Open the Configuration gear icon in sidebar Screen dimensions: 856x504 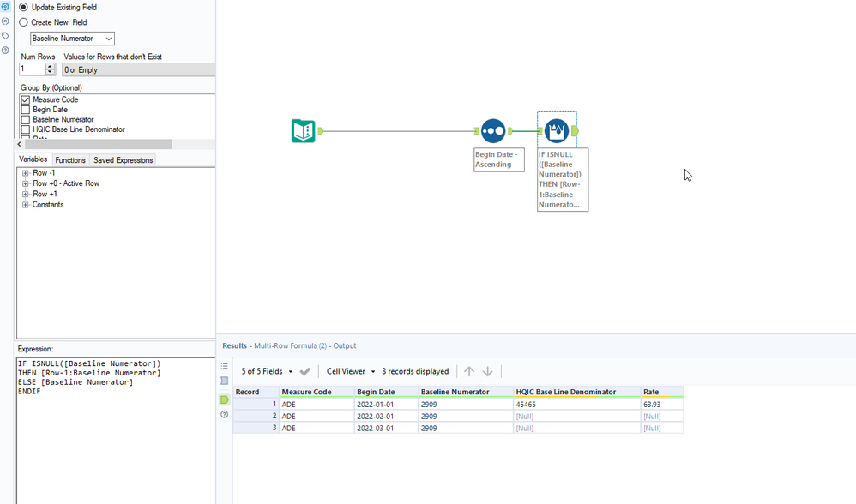5,7
